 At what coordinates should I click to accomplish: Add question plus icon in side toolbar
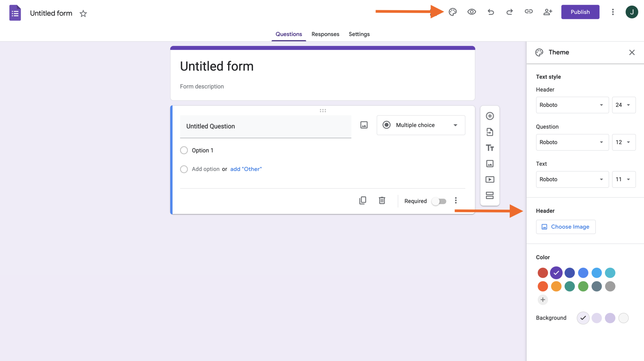(490, 116)
